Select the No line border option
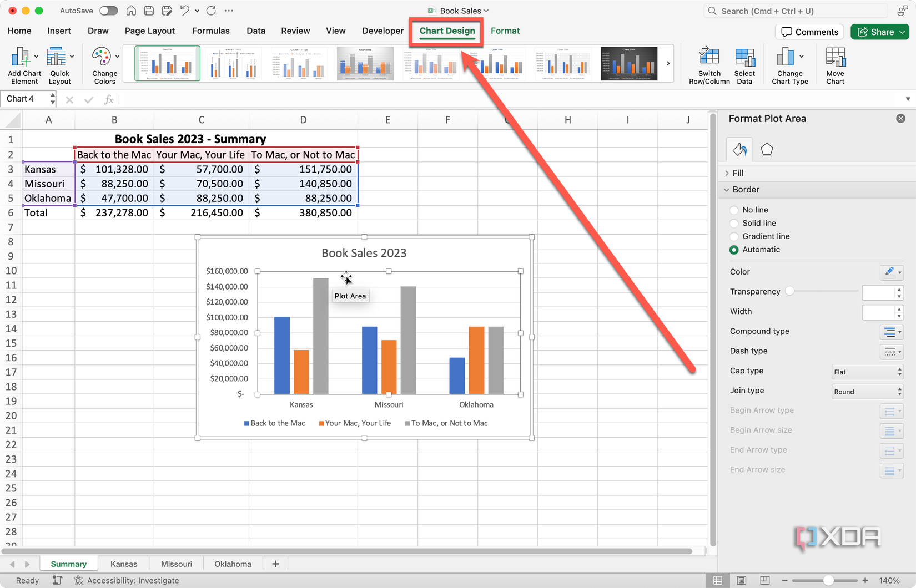 pos(734,210)
